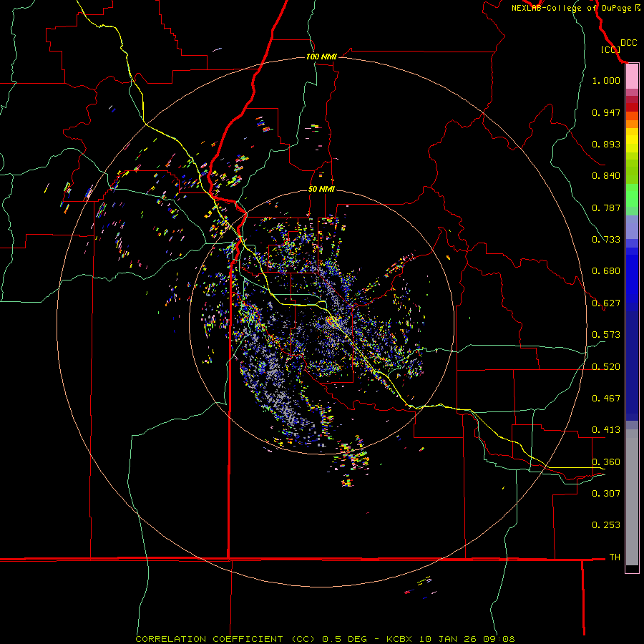644x644 pixels.
Task: Click the 0.5 DEG elevation text
Action: [345, 639]
